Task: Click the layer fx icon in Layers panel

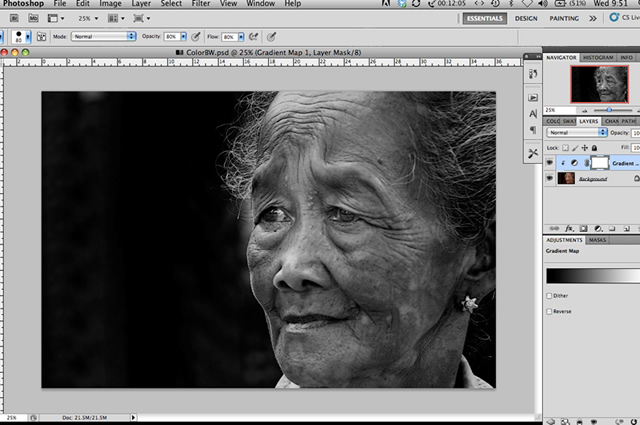Action: (x=569, y=228)
